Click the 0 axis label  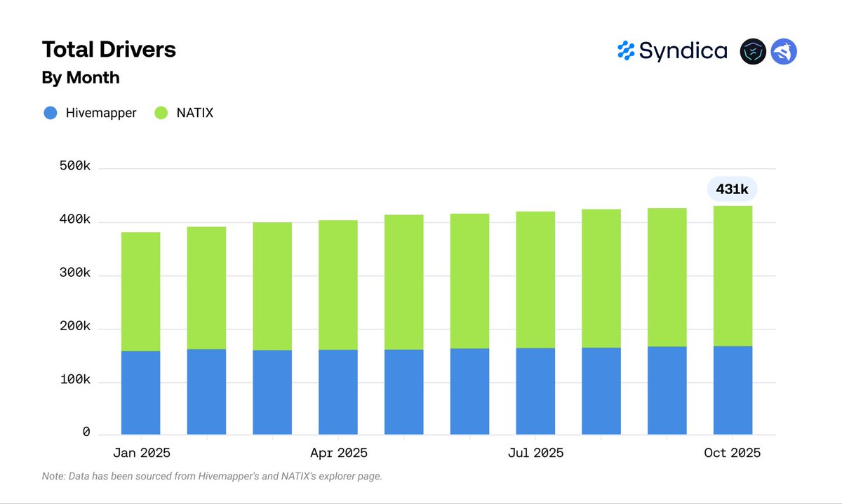click(x=86, y=433)
